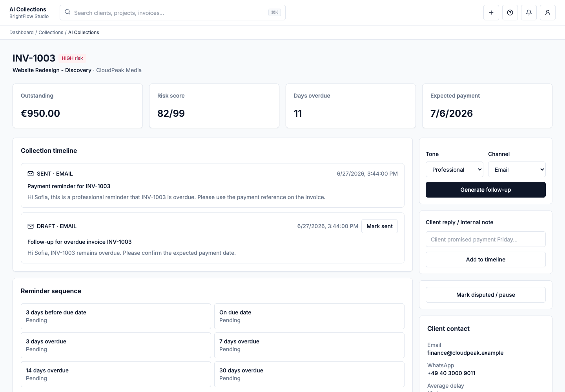
Task: Click the Days overdue 11 card
Action: [x=351, y=106]
